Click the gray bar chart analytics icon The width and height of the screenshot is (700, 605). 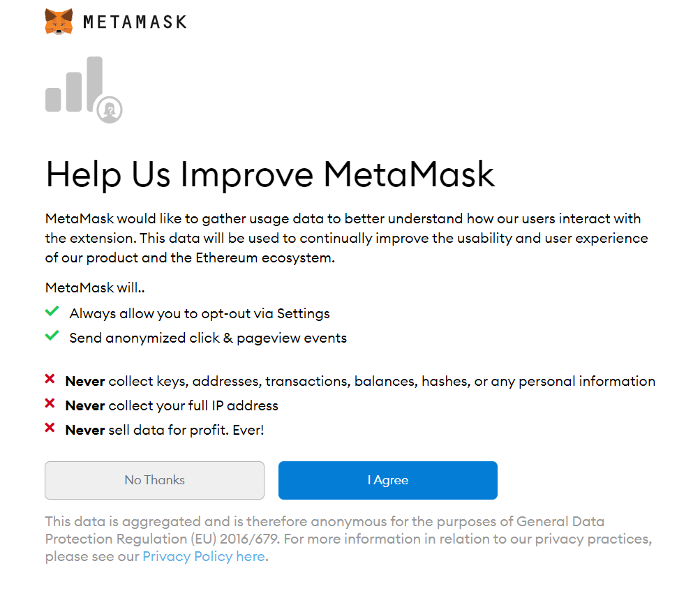[x=74, y=84]
